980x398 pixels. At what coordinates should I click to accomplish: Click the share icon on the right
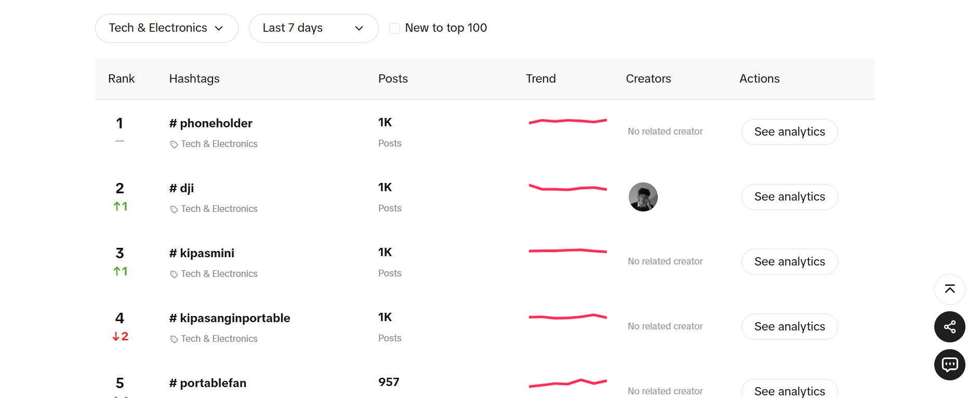949,327
